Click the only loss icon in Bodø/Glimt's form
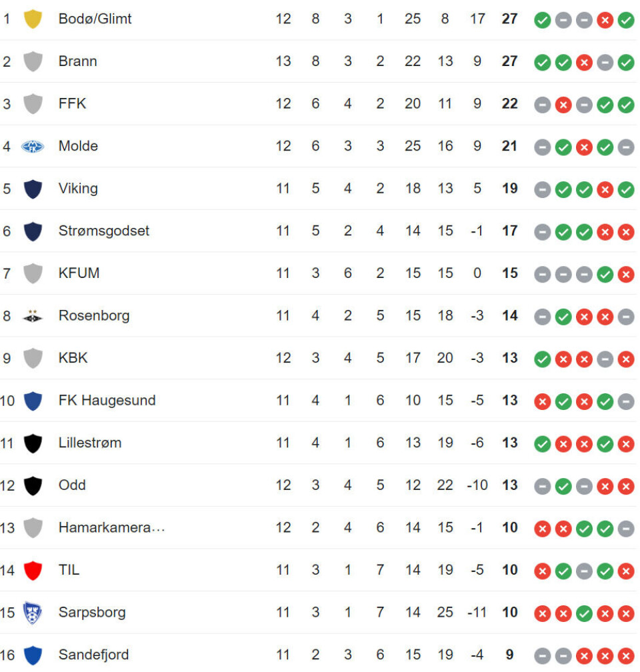The image size is (640, 672). click(x=605, y=20)
